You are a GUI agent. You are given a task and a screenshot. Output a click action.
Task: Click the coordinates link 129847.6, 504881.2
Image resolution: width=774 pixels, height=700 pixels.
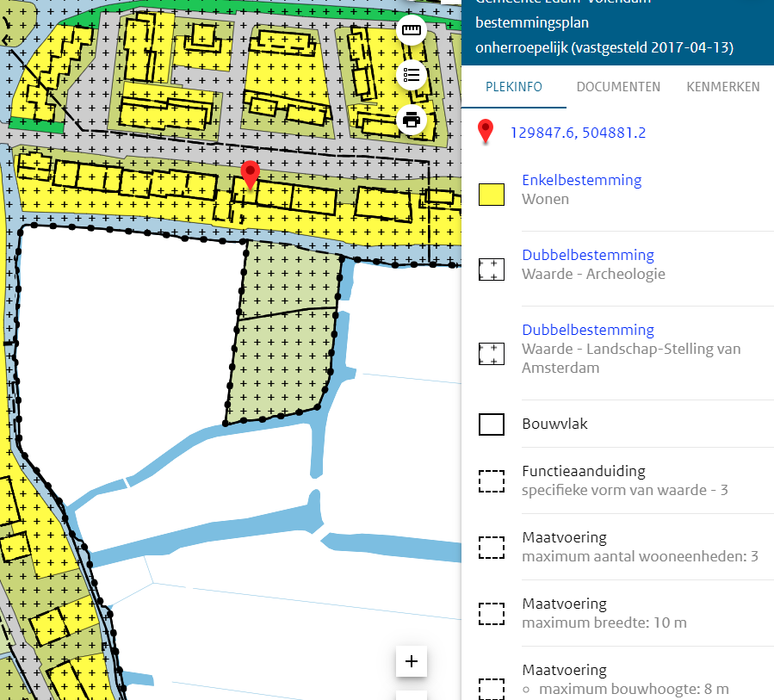[x=578, y=133]
